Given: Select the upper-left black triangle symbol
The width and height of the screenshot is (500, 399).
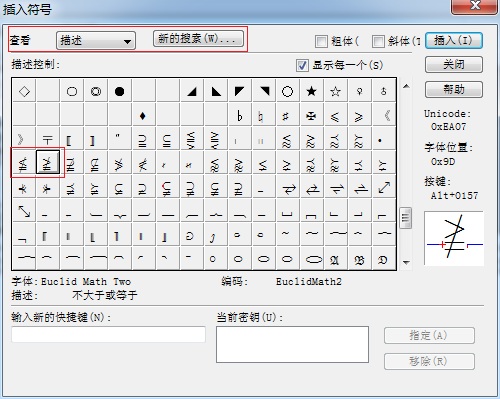Looking at the screenshot, I should [240, 91].
